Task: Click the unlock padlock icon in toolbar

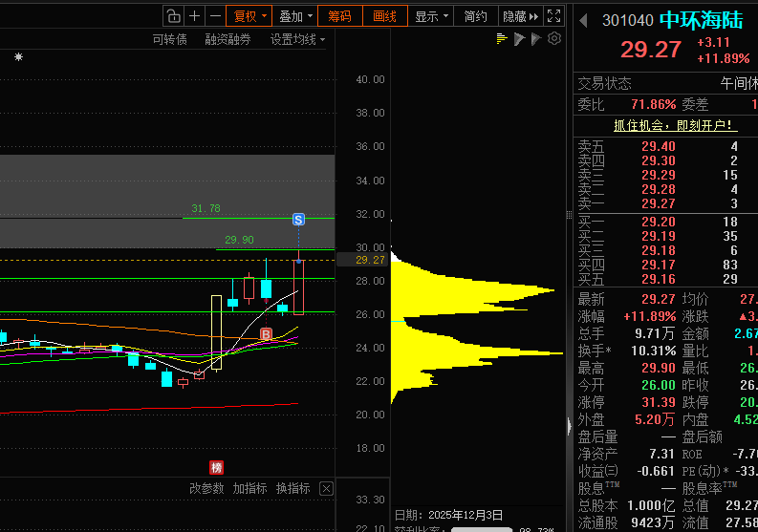Action: 173,16
